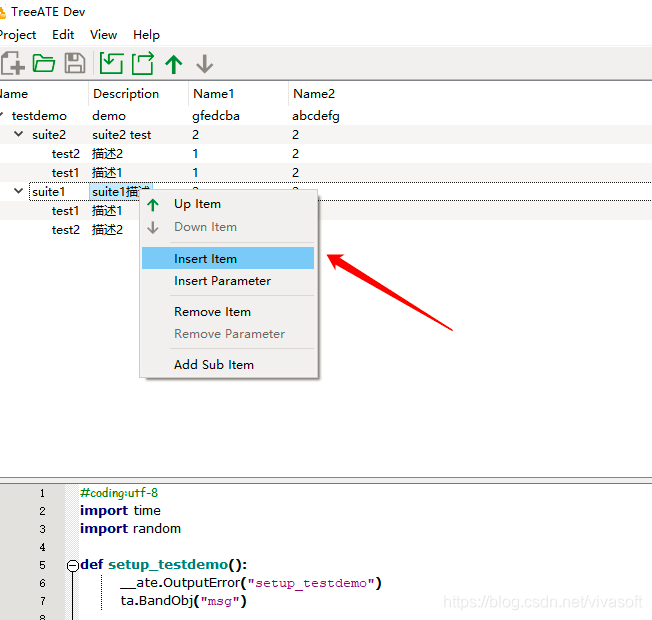Click the green export toolbar icon
The width and height of the screenshot is (652, 620).
pos(143,63)
